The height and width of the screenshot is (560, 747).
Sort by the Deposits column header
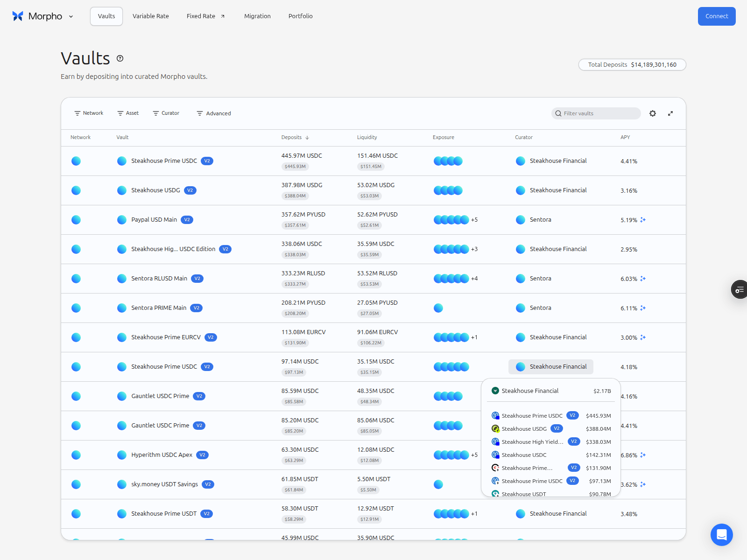click(x=295, y=138)
